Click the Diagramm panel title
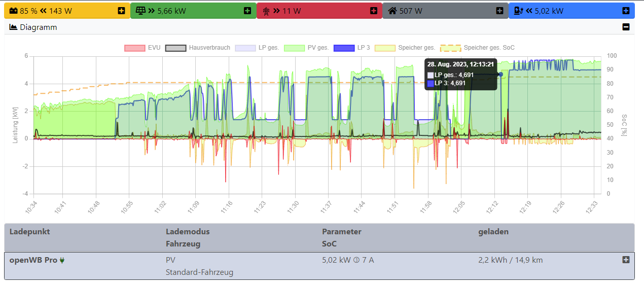This screenshot has height=285, width=644. [x=38, y=27]
